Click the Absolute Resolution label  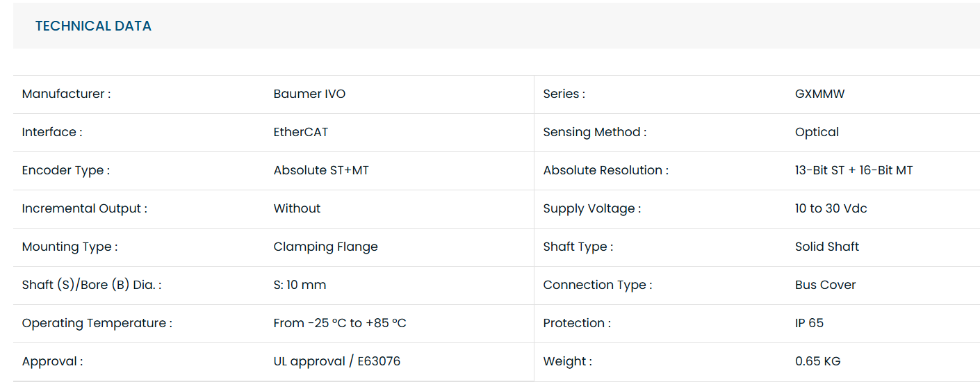point(605,171)
